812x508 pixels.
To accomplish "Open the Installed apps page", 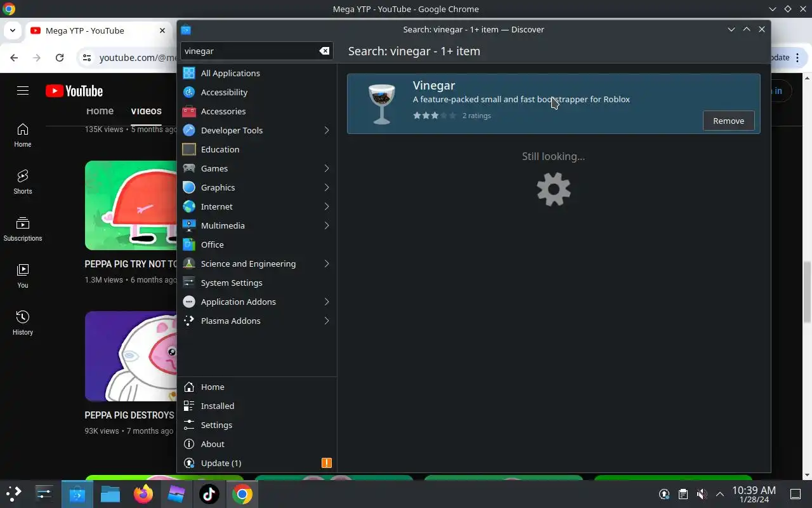I will coord(257,406).
